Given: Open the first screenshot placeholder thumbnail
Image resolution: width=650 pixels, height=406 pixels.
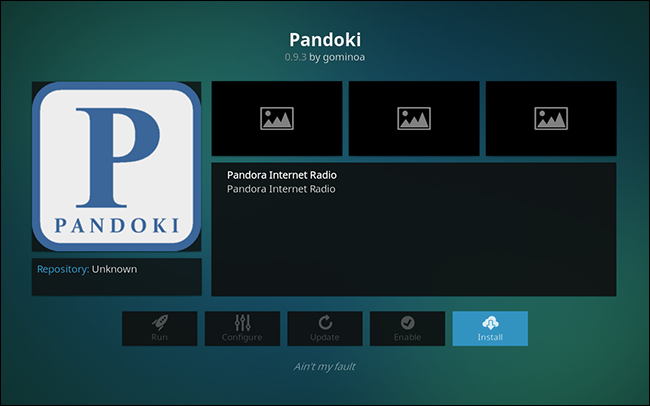Looking at the screenshot, I should pos(277,119).
